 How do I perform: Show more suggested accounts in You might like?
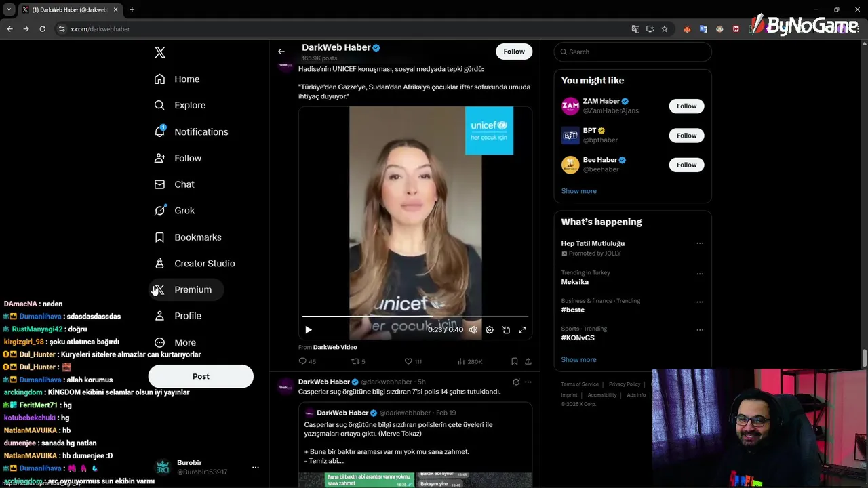coord(579,191)
